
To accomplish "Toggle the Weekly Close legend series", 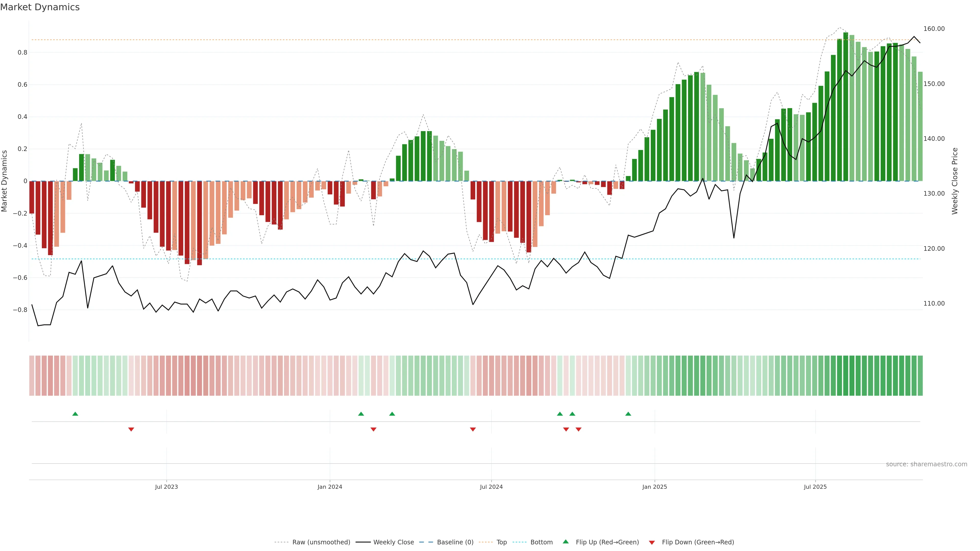I will point(393,542).
